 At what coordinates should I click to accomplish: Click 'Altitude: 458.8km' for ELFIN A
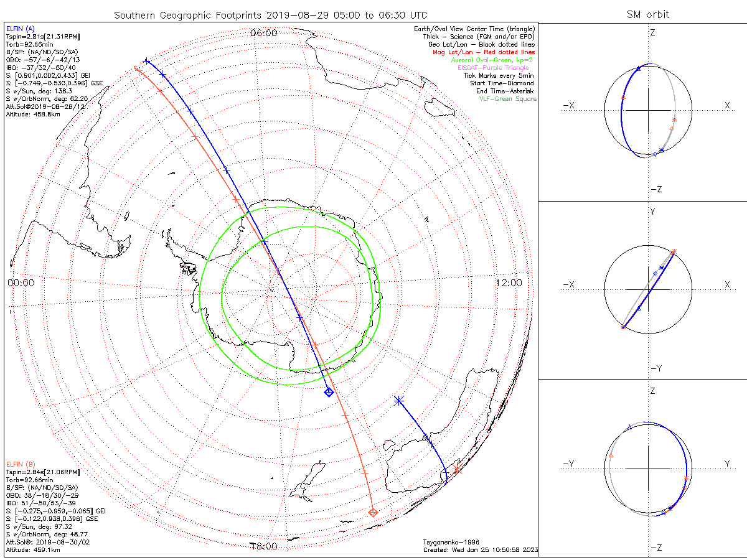click(33, 114)
